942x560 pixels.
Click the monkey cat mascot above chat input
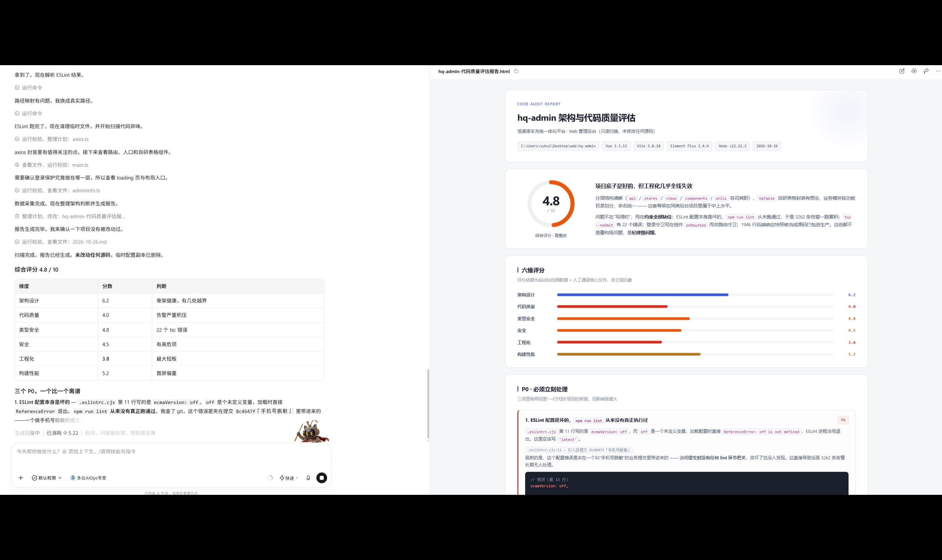click(x=312, y=431)
